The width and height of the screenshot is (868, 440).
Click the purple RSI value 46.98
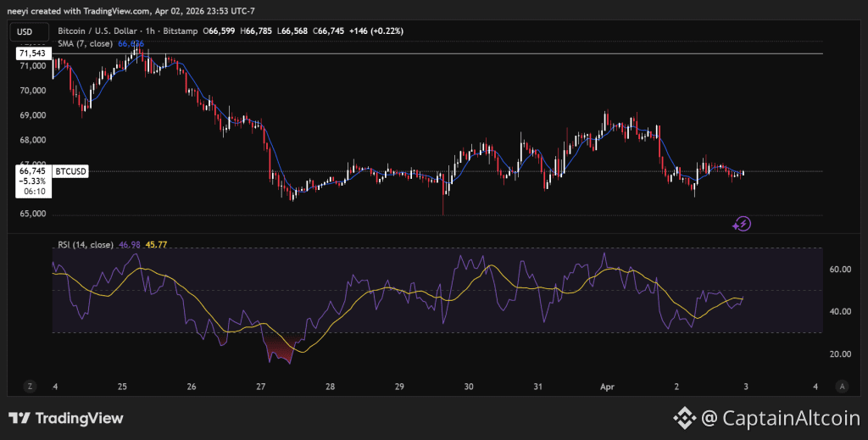[x=130, y=244]
